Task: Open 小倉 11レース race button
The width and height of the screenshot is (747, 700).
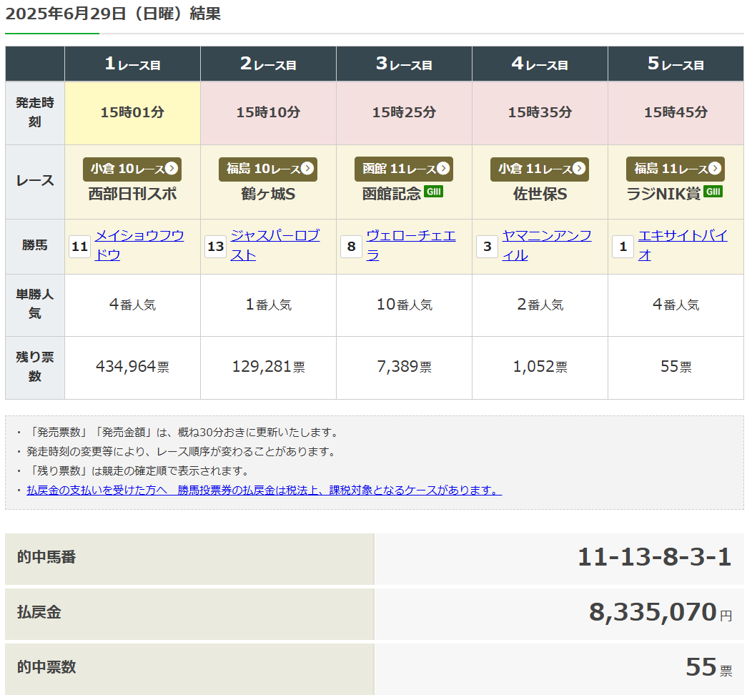Action: tap(539, 169)
